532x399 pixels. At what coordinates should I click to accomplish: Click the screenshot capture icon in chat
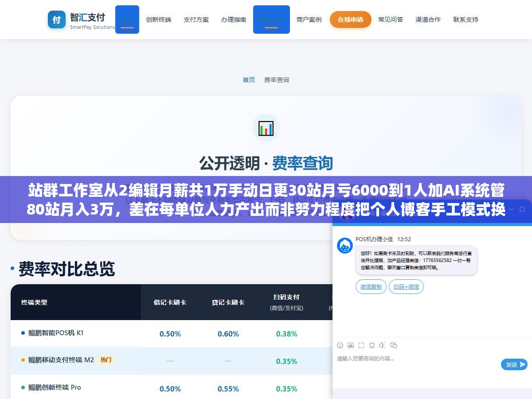[361, 345]
